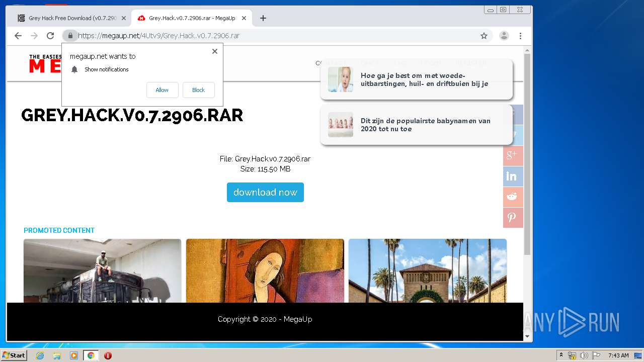Open promoted palm tree campus image
The image size is (644, 362).
point(428,270)
